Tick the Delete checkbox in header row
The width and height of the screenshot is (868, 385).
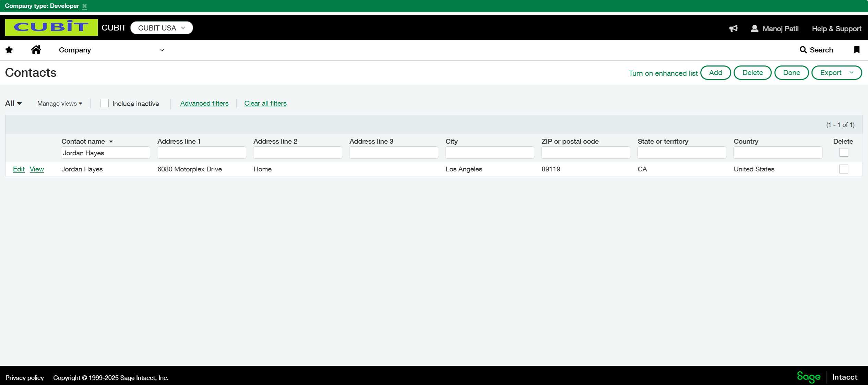(x=843, y=153)
